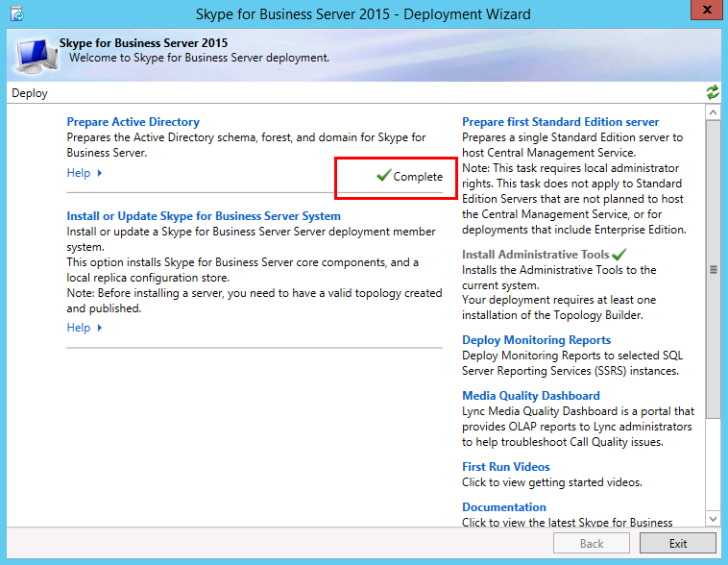The image size is (728, 565).
Task: Click the disabled Back button
Action: coord(592,544)
